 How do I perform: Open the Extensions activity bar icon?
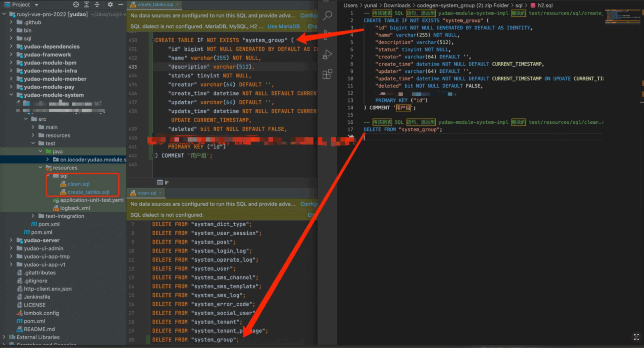[x=327, y=74]
